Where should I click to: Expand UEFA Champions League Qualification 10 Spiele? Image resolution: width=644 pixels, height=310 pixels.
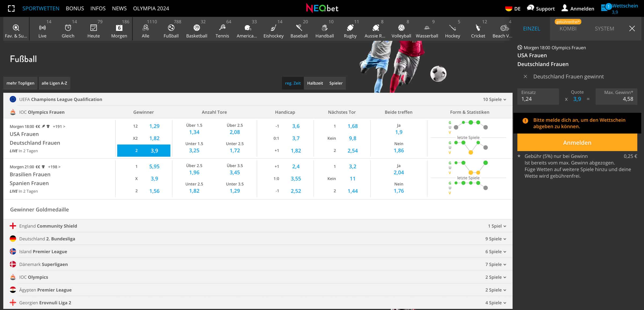coord(258,99)
